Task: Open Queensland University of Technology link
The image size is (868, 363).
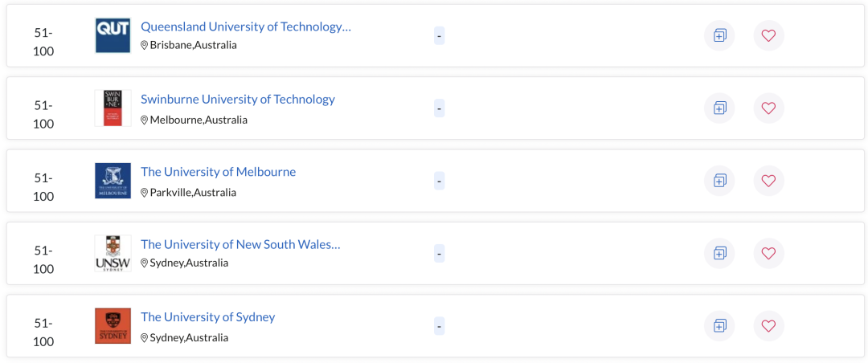Action: point(246,27)
